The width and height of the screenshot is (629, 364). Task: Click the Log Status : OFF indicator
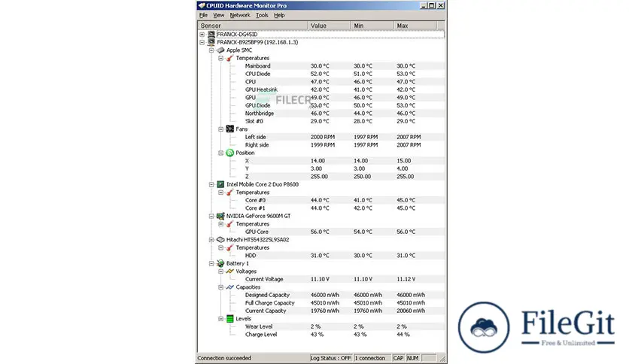[x=331, y=358]
